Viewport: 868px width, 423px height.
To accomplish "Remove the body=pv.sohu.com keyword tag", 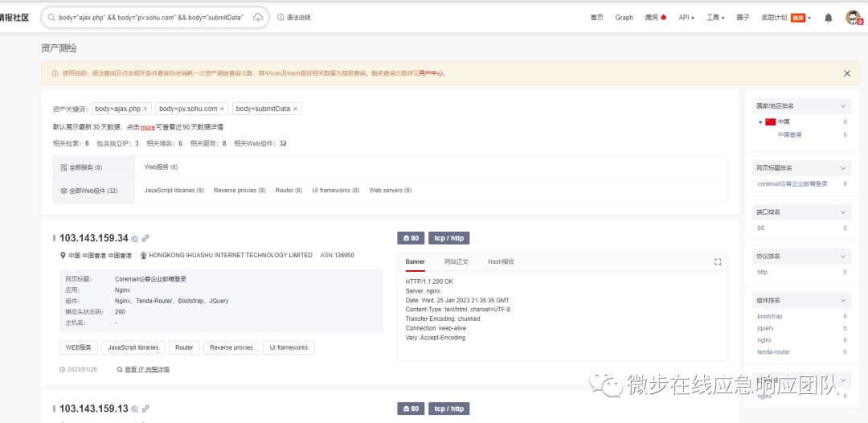I will pyautogui.click(x=222, y=109).
